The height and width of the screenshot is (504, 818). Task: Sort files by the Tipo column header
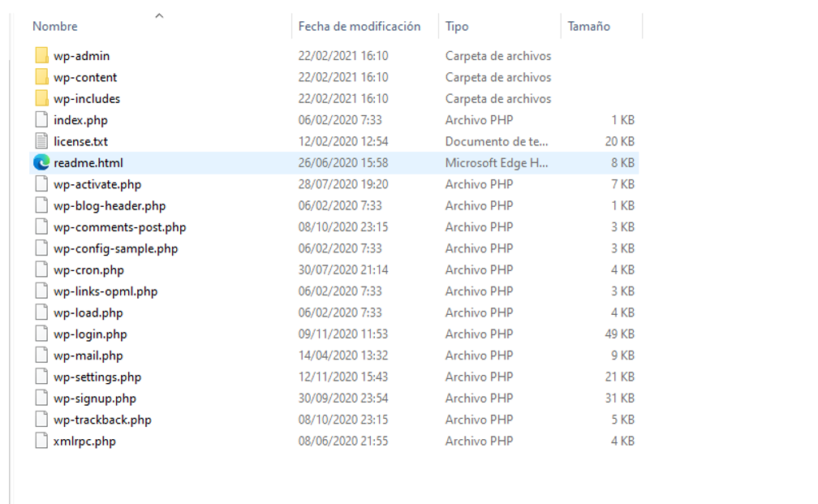click(456, 26)
